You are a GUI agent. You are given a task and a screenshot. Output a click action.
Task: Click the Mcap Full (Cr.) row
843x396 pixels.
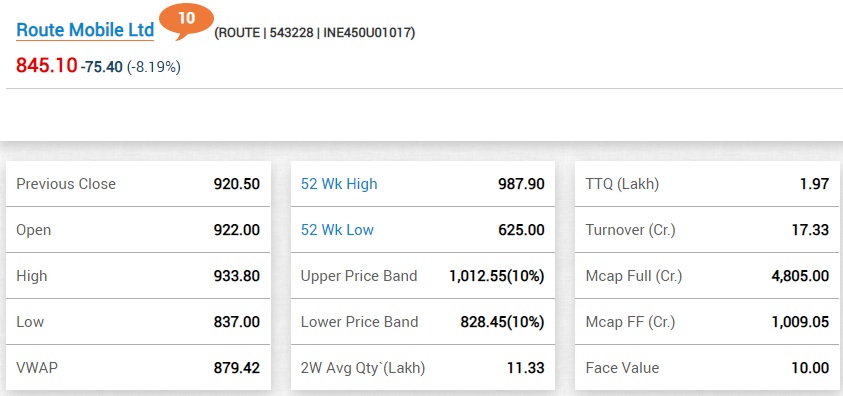pyautogui.click(x=707, y=276)
